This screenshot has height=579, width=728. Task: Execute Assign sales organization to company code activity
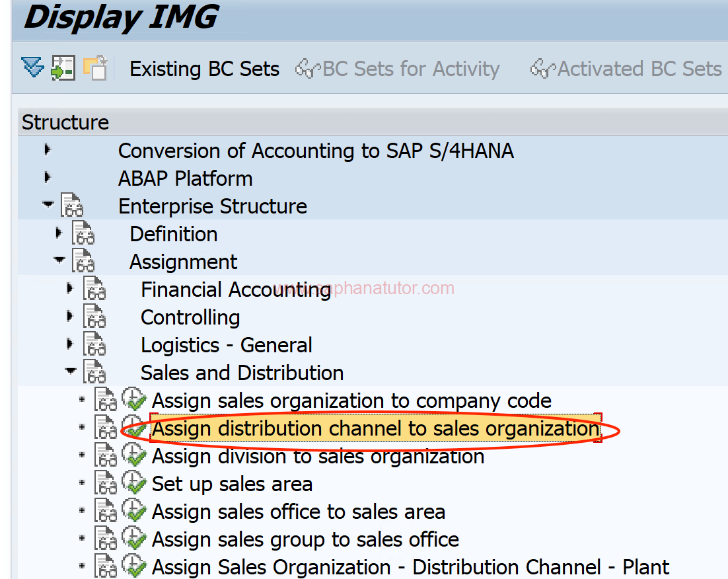pos(134,399)
